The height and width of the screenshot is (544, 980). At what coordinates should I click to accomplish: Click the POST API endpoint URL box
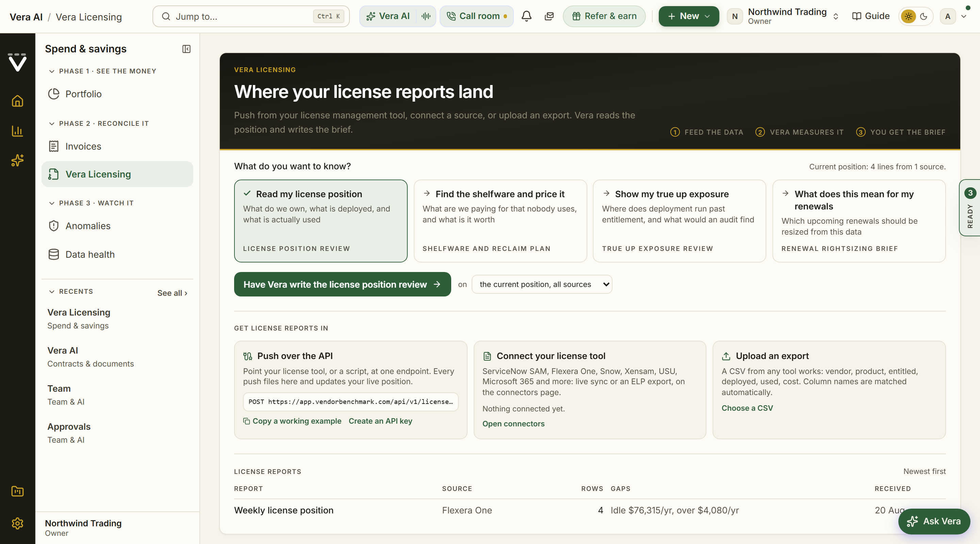click(351, 402)
